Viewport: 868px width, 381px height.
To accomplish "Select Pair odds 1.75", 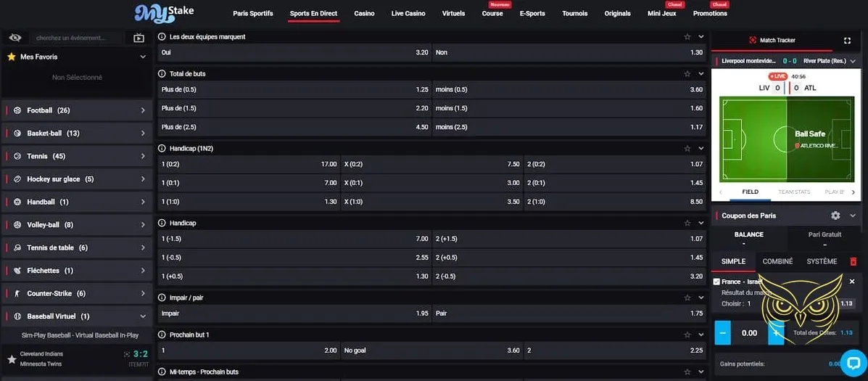I will coord(569,314).
